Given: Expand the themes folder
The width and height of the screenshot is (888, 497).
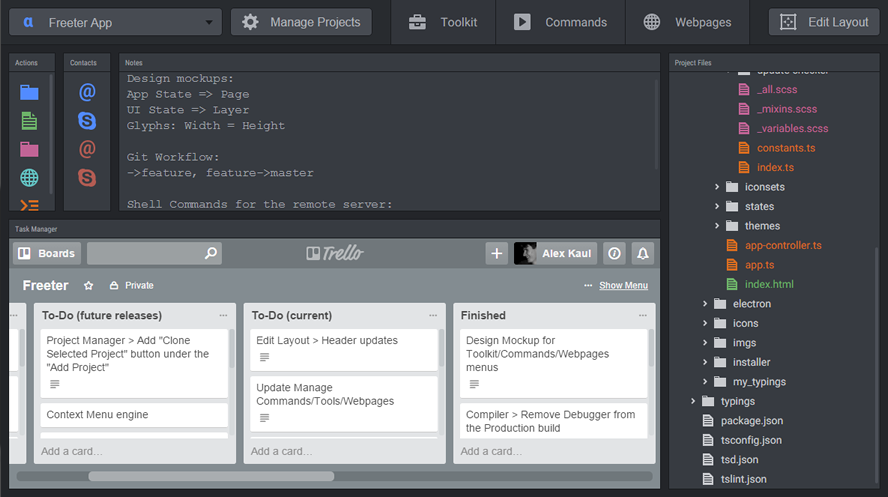Looking at the screenshot, I should (716, 226).
